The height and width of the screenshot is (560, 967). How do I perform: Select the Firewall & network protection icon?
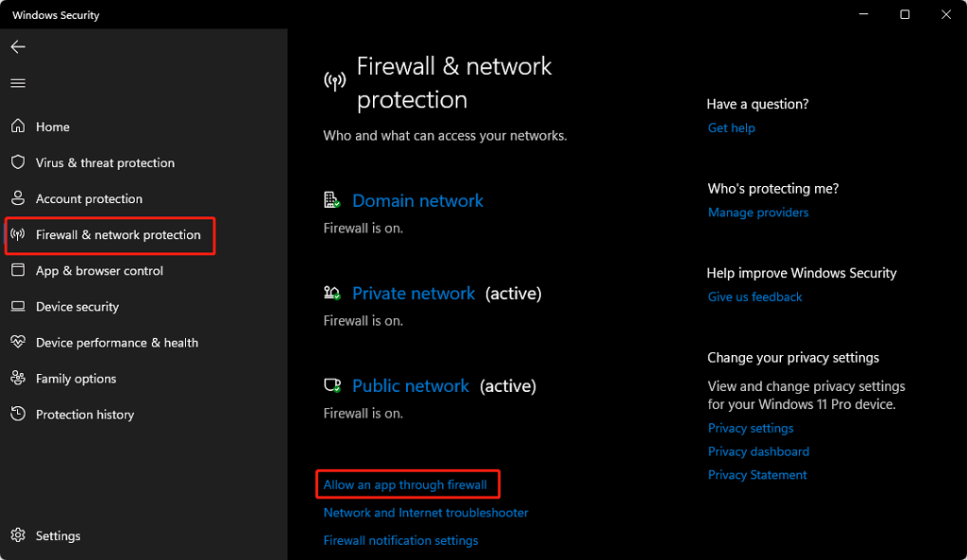[x=18, y=235]
